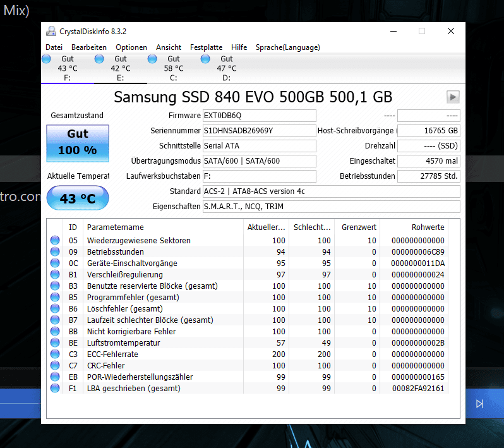Select drive C: tab at 58 °C
The width and height of the screenshot is (504, 448).
(x=174, y=68)
